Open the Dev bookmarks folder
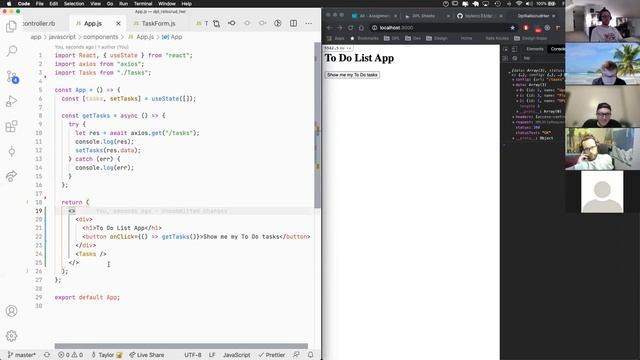 pyautogui.click(x=413, y=38)
